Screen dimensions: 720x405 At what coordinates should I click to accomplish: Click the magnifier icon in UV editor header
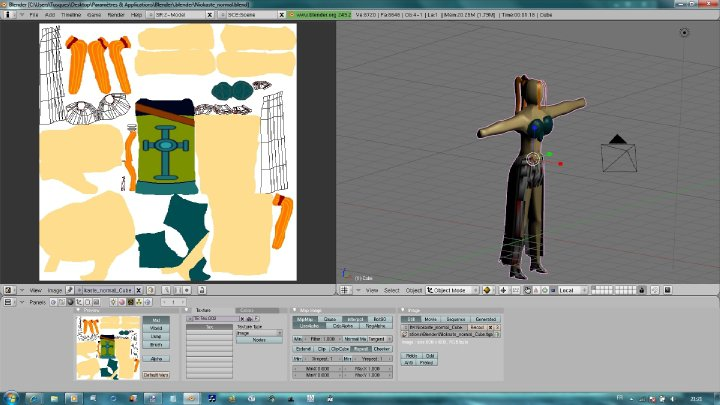tap(166, 290)
